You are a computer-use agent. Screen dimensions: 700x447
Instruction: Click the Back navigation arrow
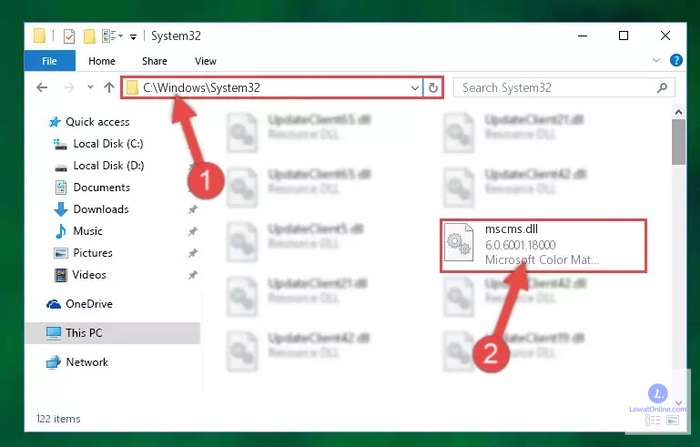pos(42,88)
